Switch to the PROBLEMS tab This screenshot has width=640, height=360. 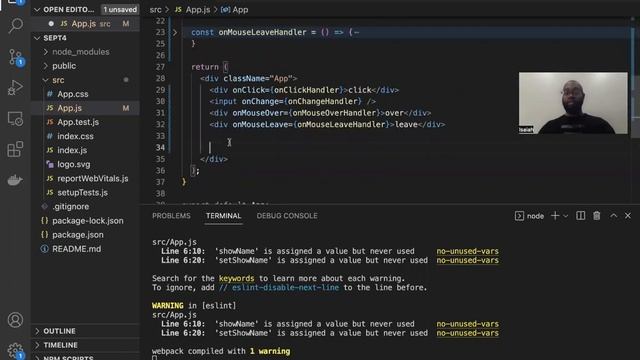coord(171,216)
